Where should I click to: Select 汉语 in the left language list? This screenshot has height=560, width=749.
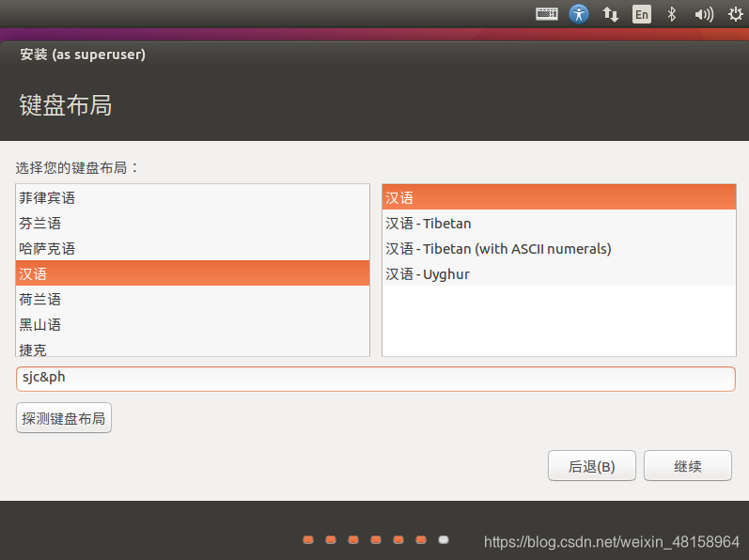tap(193, 273)
